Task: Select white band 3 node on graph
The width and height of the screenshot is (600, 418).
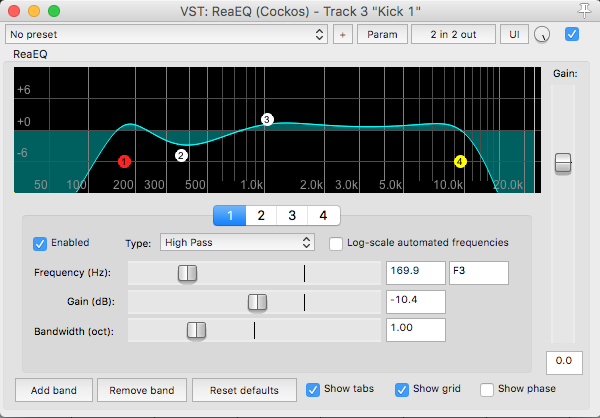Action: tap(267, 120)
